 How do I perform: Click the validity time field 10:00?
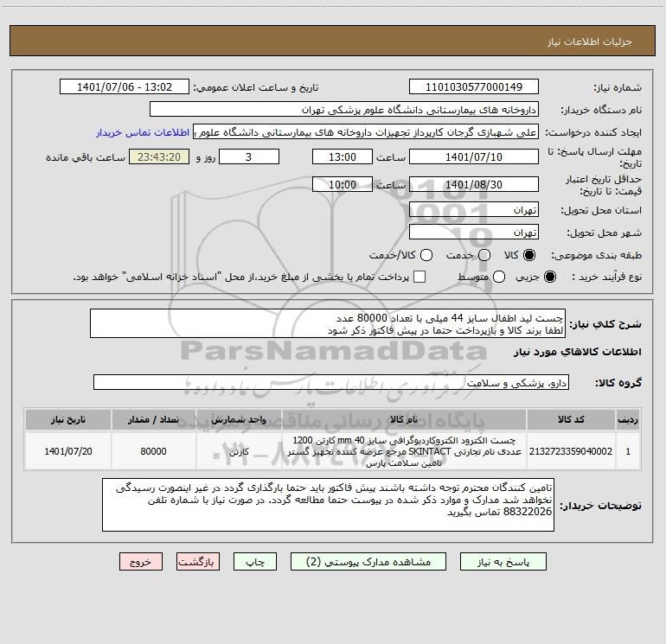[343, 184]
